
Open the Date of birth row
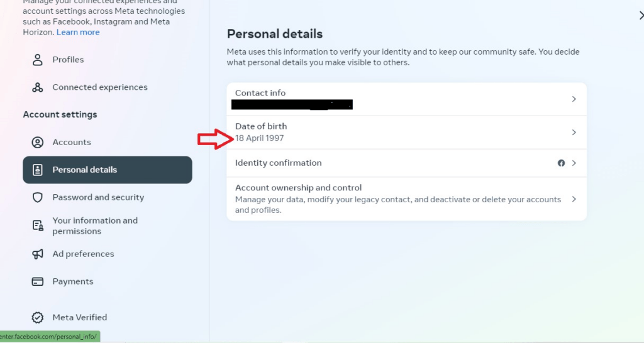point(407,133)
